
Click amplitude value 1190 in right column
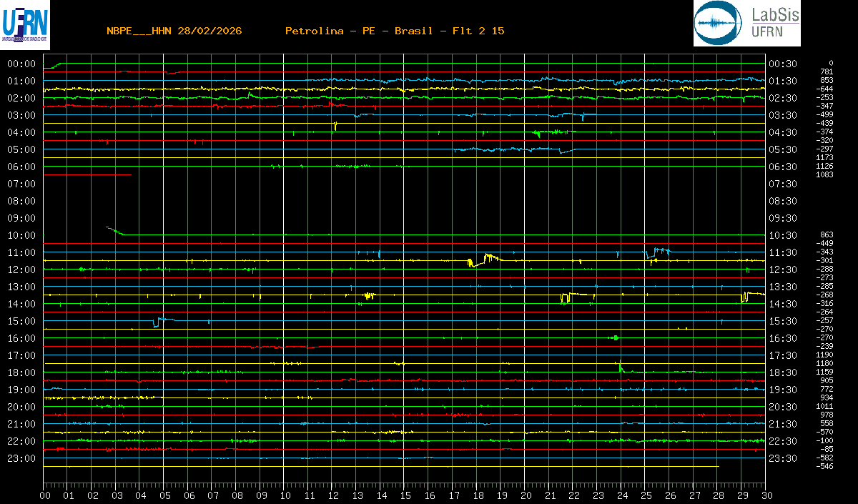(x=825, y=355)
